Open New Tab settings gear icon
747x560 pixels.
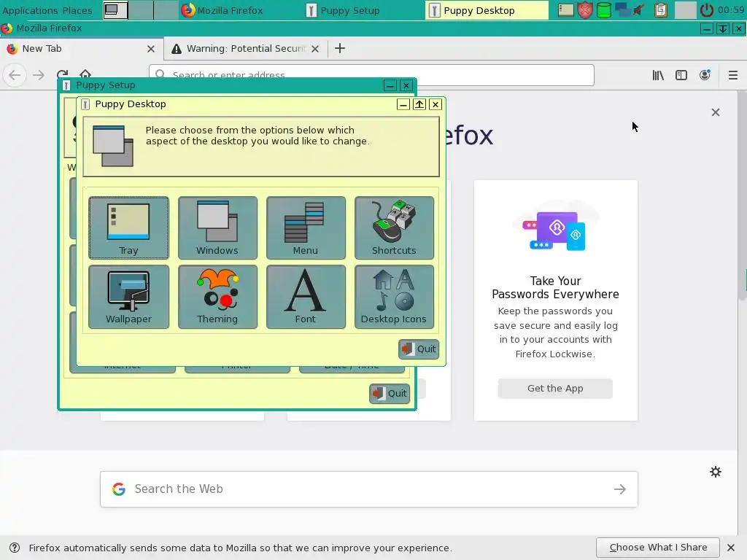[x=715, y=472]
